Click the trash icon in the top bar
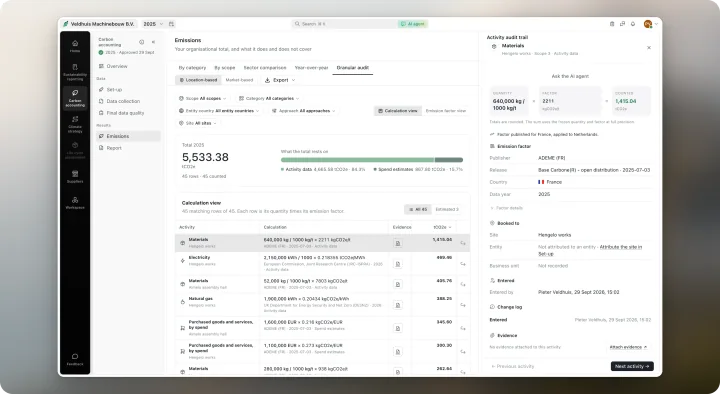The image size is (720, 394). pos(612,24)
